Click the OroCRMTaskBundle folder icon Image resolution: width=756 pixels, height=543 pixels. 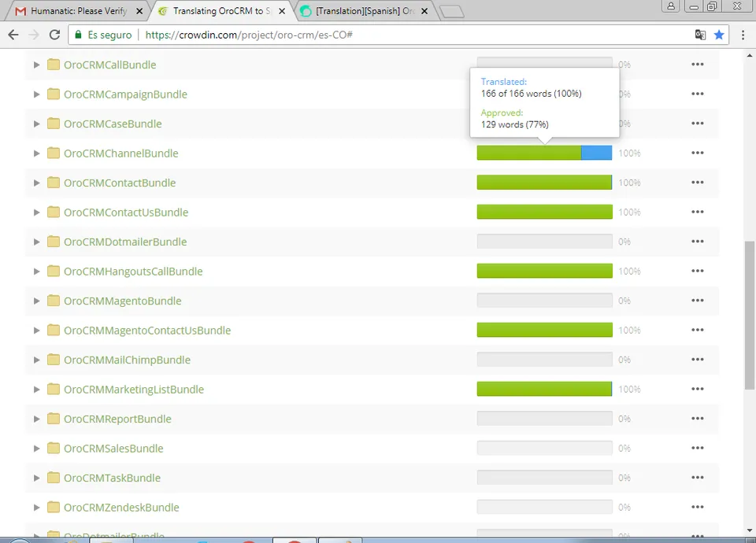click(54, 478)
